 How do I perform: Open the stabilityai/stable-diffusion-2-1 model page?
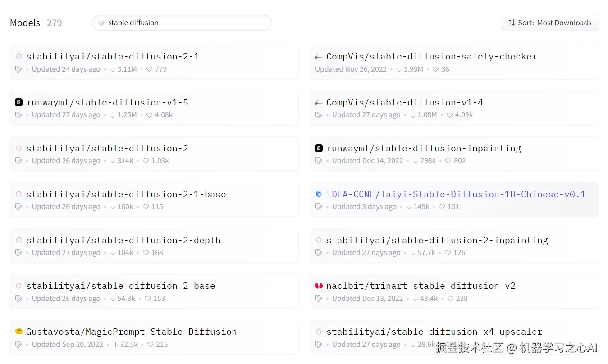pos(112,56)
